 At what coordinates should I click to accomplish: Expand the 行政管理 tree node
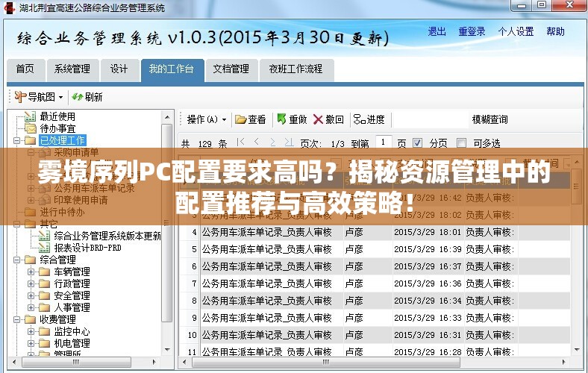tap(31, 283)
